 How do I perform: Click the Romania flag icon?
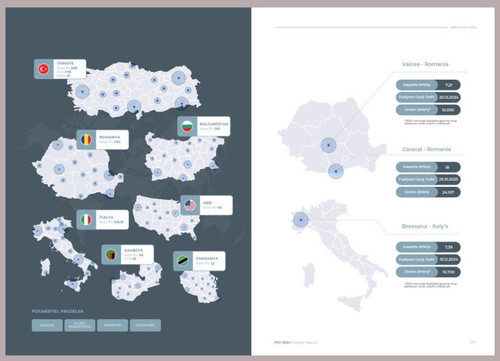86,139
